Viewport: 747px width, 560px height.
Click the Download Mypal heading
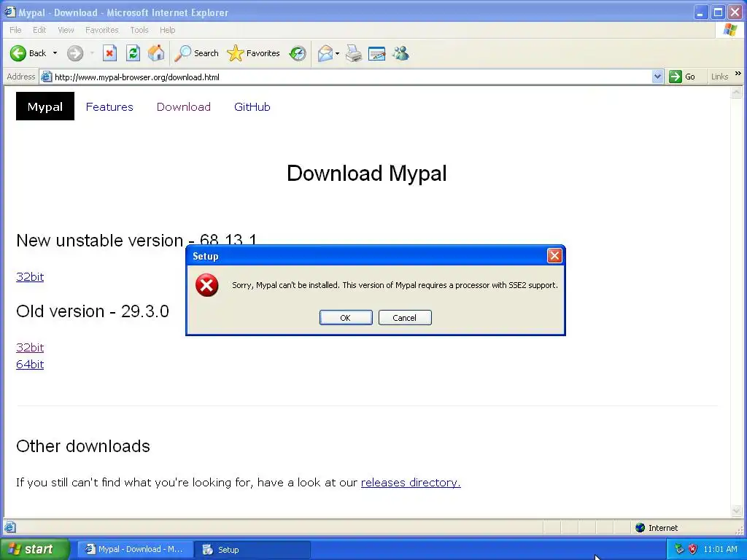[x=367, y=173]
